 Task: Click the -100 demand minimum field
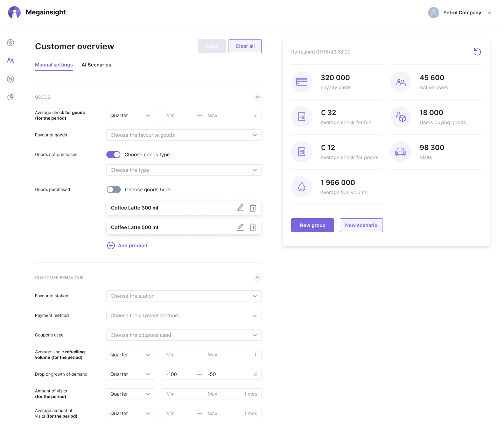[178, 374]
